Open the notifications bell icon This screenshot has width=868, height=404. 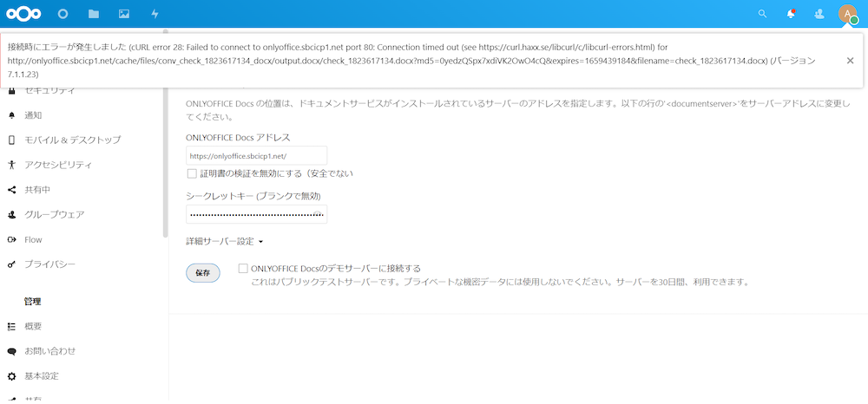tap(791, 14)
